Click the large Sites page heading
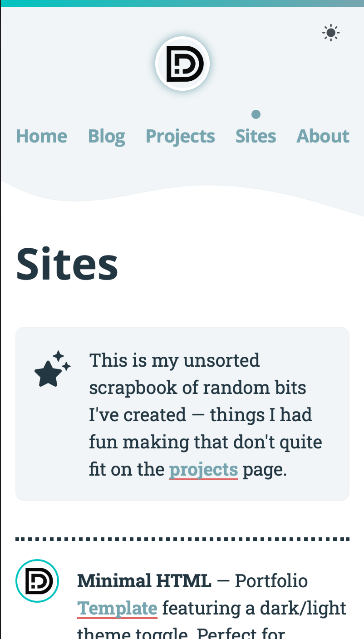Image resolution: width=364 pixels, height=639 pixels. point(67,264)
